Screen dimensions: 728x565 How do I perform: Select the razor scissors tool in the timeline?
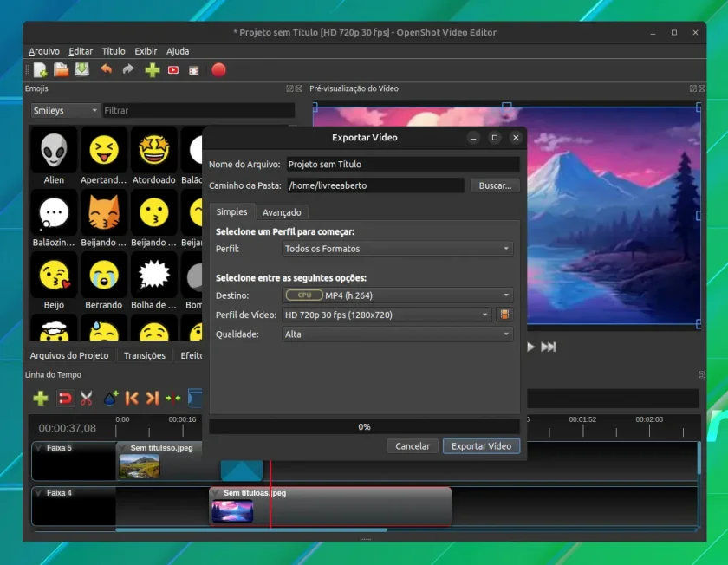[x=87, y=398]
